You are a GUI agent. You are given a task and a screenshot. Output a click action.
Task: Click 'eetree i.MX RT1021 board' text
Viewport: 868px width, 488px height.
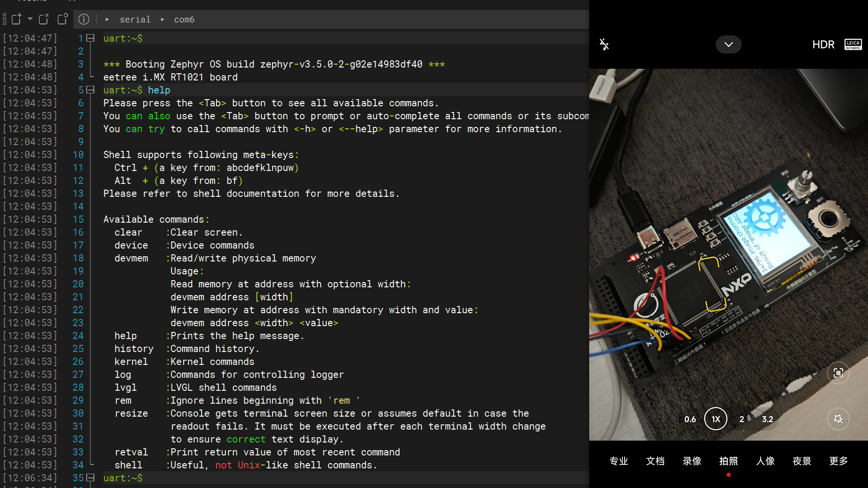pyautogui.click(x=171, y=77)
